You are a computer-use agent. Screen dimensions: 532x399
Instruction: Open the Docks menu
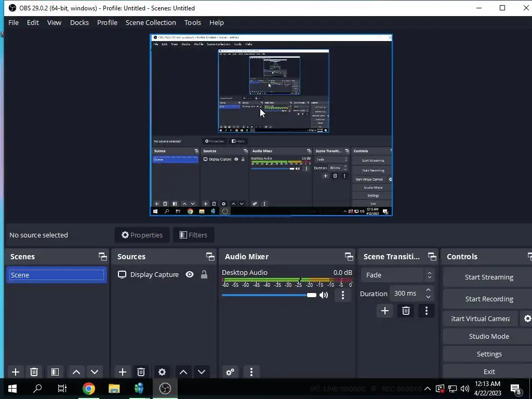coord(79,22)
